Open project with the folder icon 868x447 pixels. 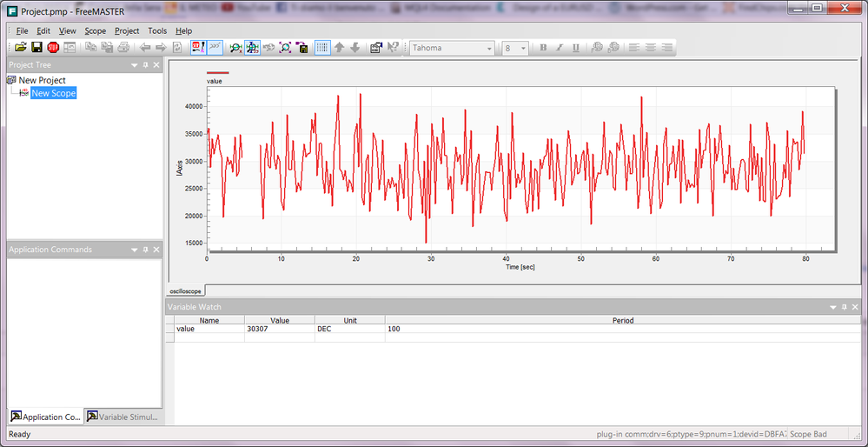[x=21, y=48]
